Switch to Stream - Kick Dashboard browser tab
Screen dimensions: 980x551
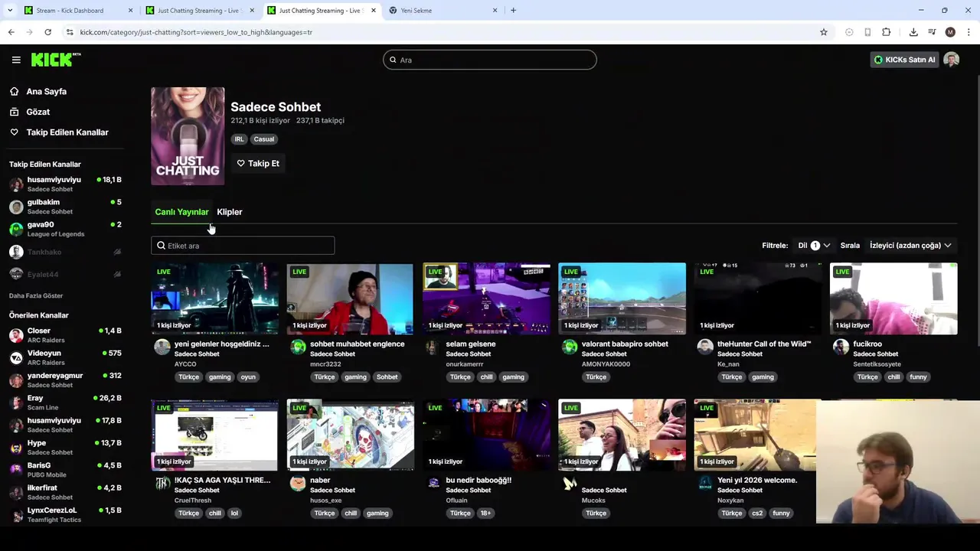click(77, 11)
